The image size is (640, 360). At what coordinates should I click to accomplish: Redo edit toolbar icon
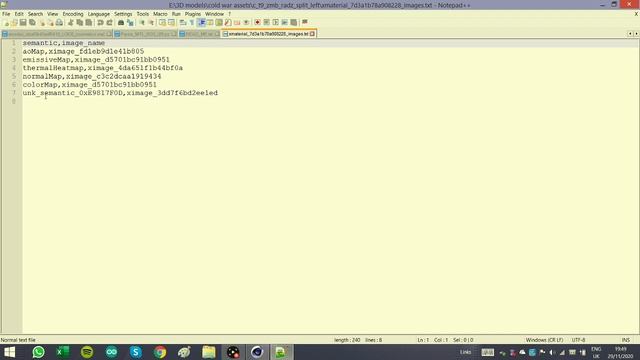click(109, 22)
